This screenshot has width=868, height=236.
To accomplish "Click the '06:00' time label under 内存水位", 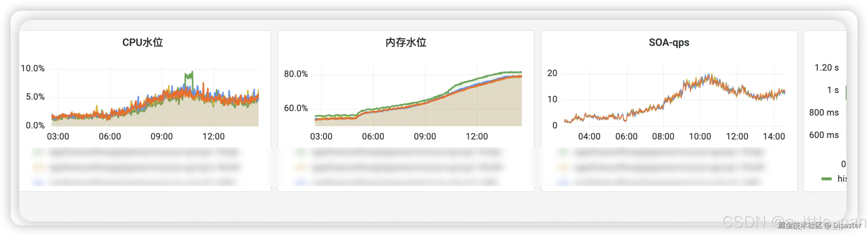I will [373, 136].
